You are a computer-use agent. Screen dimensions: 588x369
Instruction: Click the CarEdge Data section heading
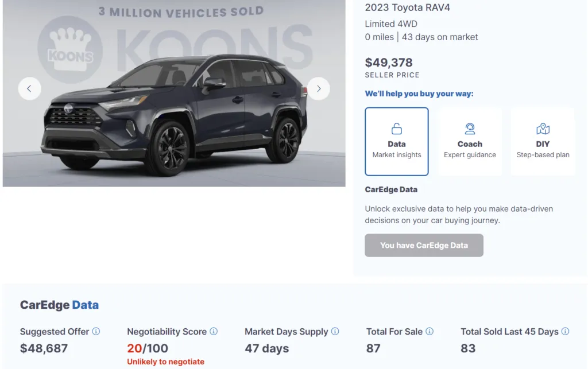(x=59, y=305)
